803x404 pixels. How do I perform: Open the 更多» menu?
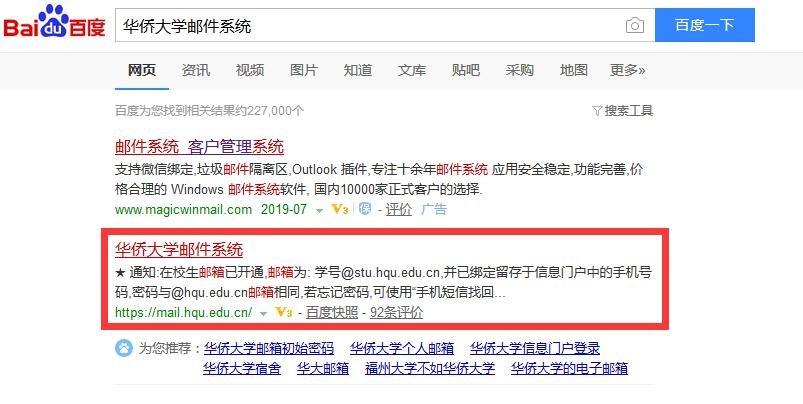(x=627, y=70)
